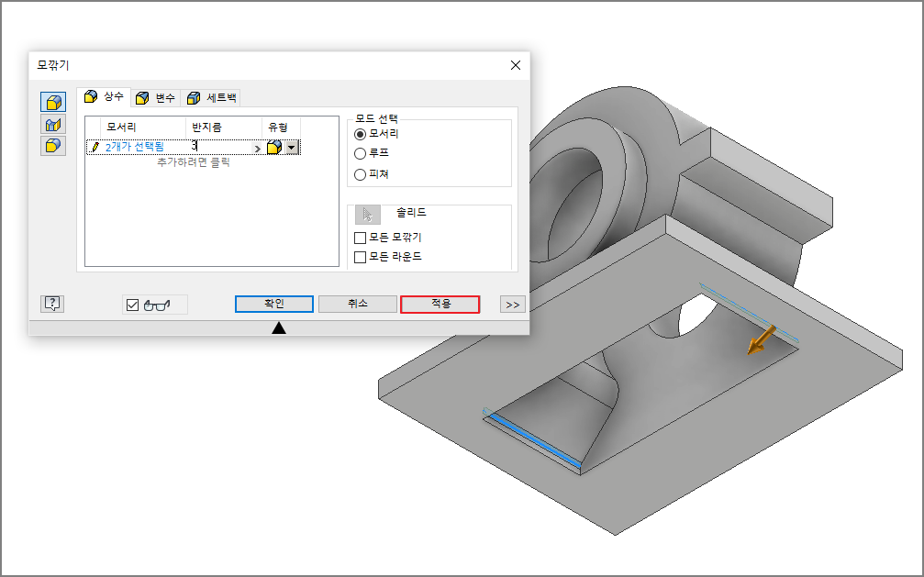Click 추가하려면 클릭 to add edge set
The width and height of the screenshot is (924, 577).
click(194, 162)
